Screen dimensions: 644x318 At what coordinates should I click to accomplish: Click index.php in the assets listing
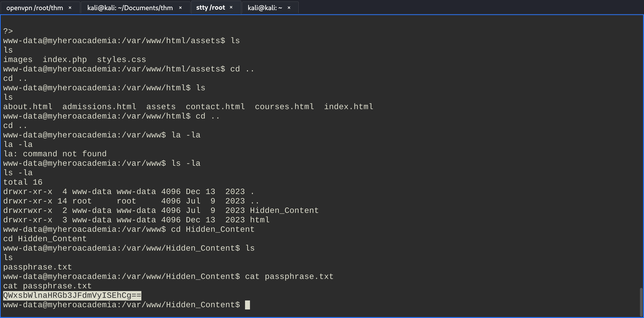(x=65, y=60)
